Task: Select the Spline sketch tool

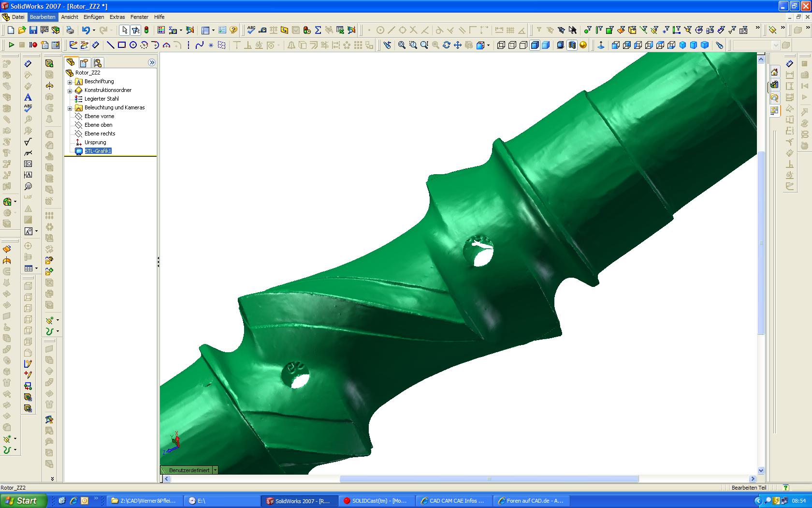Action: (x=199, y=45)
